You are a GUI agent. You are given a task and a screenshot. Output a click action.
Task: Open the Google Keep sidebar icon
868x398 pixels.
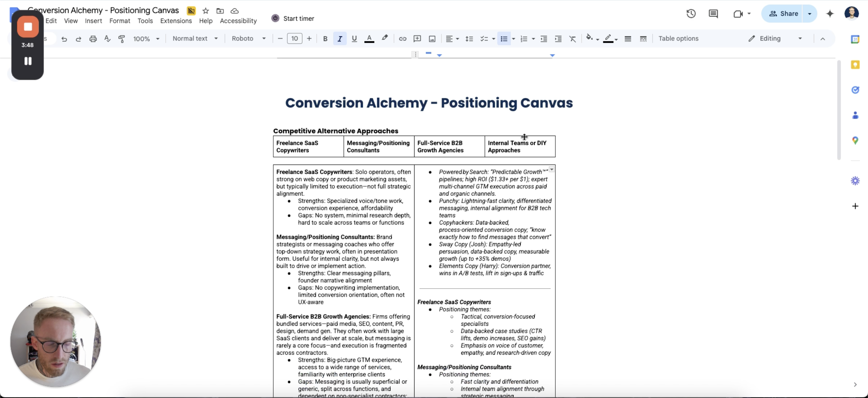coord(855,65)
